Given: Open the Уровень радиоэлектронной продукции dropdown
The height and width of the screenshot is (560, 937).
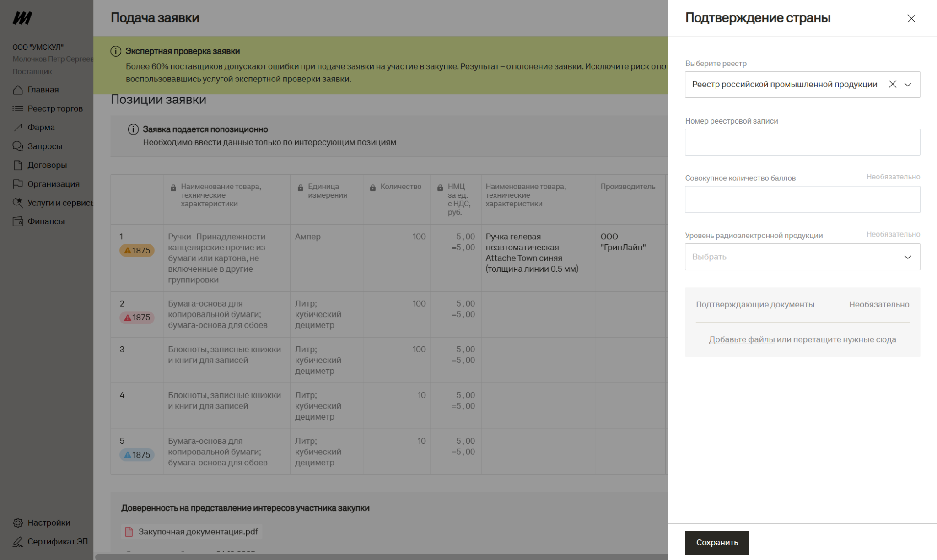Looking at the screenshot, I should click(802, 257).
